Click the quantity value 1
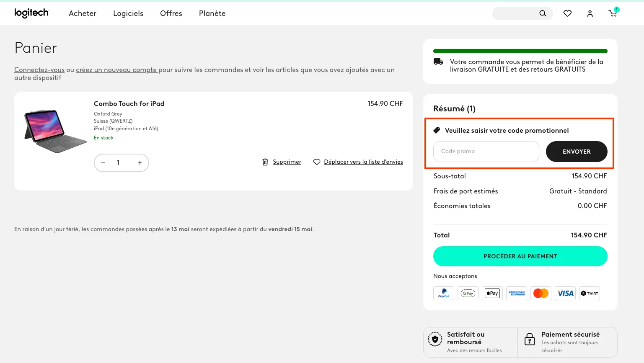Viewport: 644px width, 363px height. pyautogui.click(x=118, y=163)
